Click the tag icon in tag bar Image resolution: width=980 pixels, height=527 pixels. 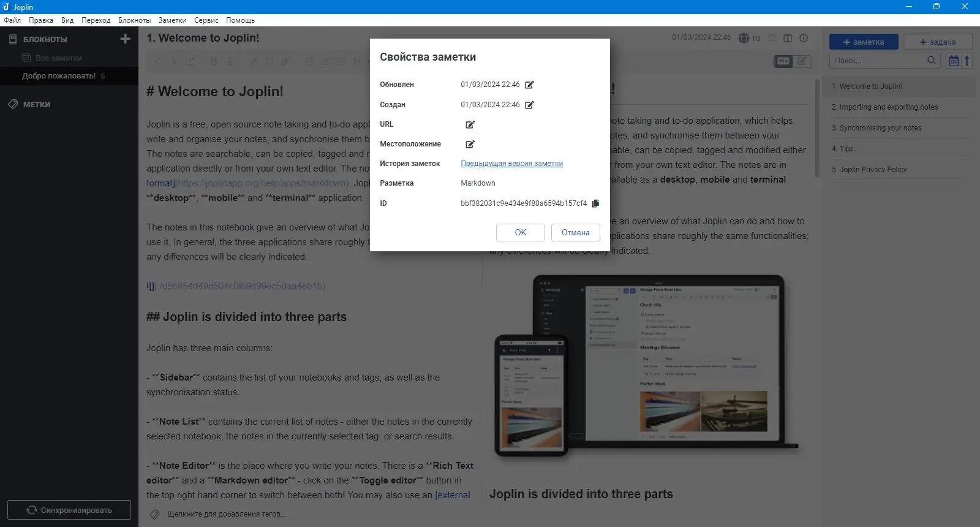coord(154,514)
